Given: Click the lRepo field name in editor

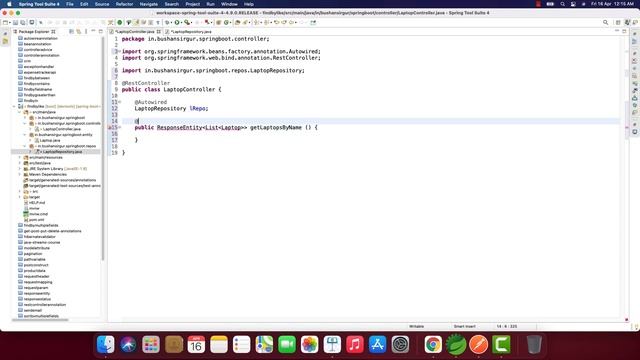Looking at the screenshot, I should click(x=198, y=109).
